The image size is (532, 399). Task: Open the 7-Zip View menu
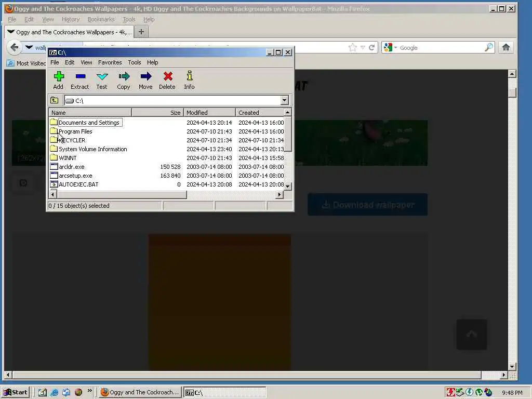coord(86,62)
